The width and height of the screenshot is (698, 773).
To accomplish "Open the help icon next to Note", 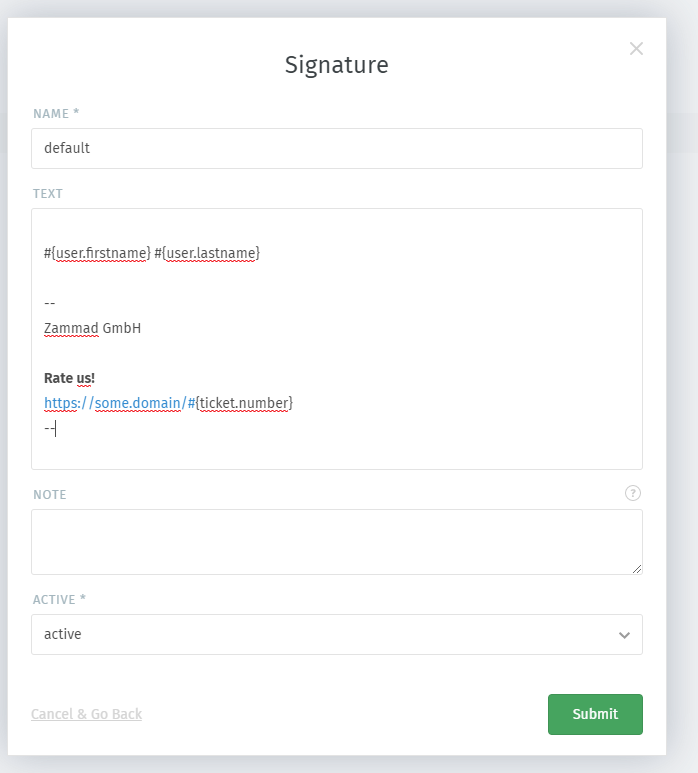I will tap(632, 493).
